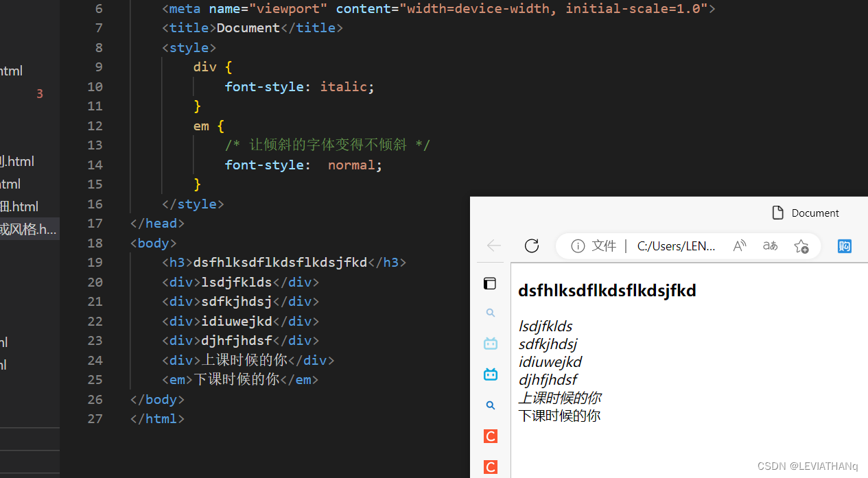The width and height of the screenshot is (868, 478).
Task: Open the CSDN icon in the sidebar
Action: point(490,436)
